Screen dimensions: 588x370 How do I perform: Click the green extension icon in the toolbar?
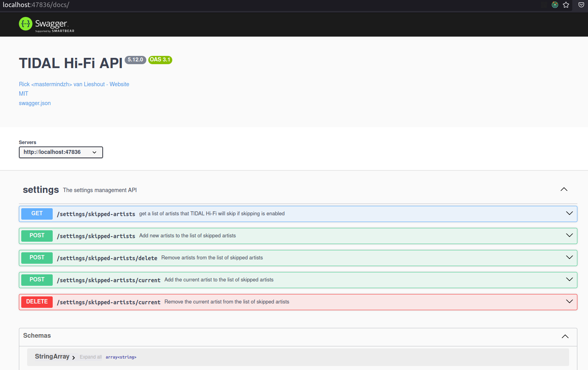click(x=555, y=5)
